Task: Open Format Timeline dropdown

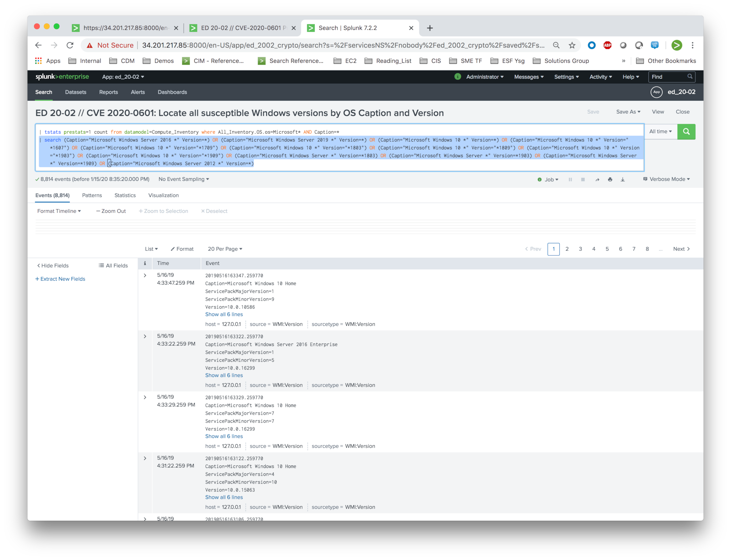Action: [x=59, y=211]
